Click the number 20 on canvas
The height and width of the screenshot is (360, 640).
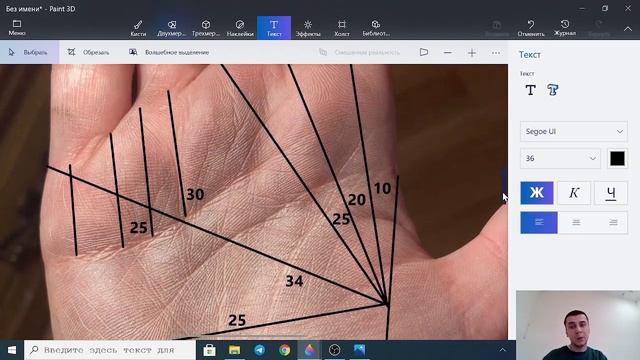(357, 200)
